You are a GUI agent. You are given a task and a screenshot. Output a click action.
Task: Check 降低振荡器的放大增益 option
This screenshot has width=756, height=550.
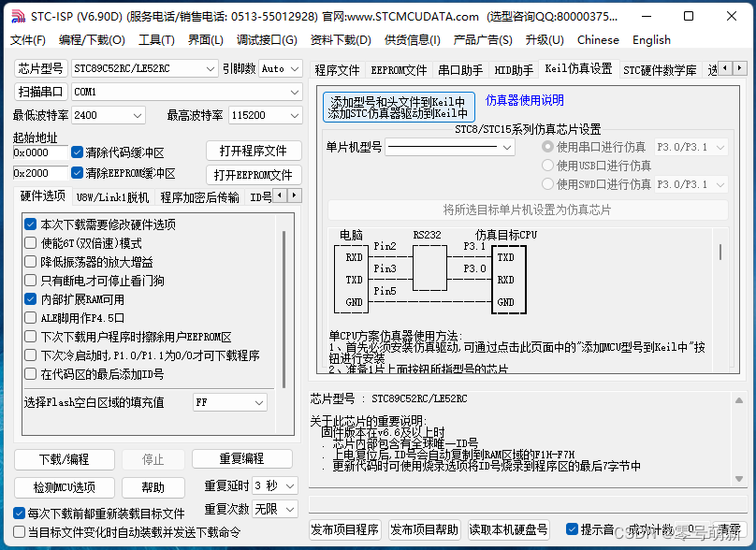[x=30, y=262]
